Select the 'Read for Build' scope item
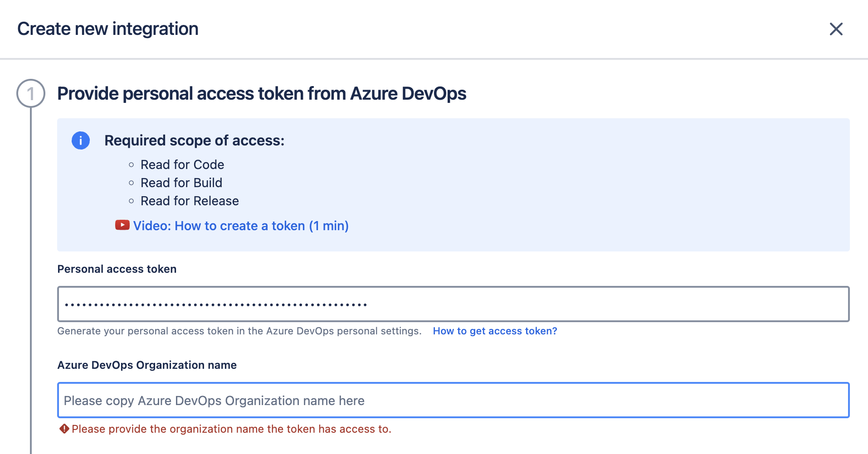The image size is (868, 454). pos(181,183)
